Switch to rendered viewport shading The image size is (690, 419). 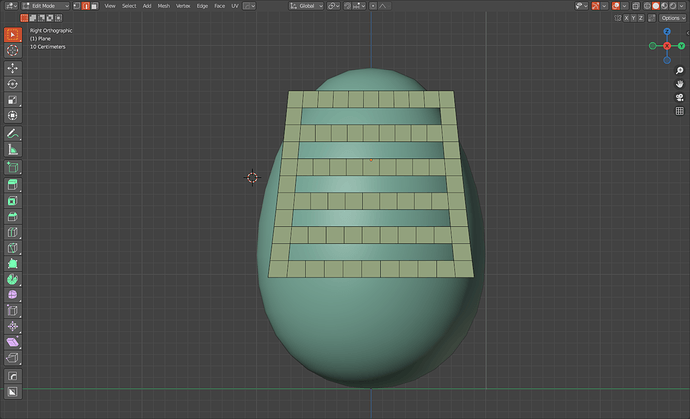[x=672, y=6]
